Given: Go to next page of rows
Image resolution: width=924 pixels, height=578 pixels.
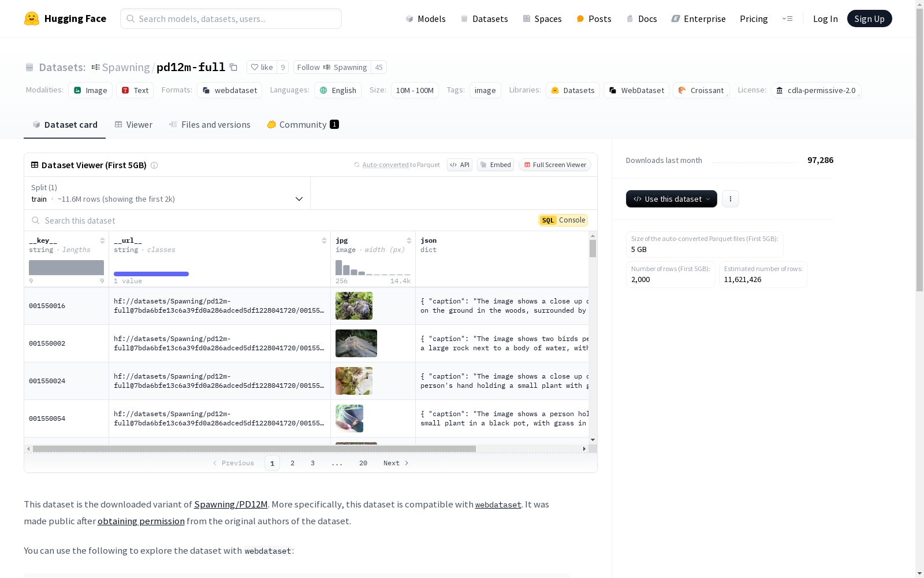Looking at the screenshot, I should click(396, 463).
